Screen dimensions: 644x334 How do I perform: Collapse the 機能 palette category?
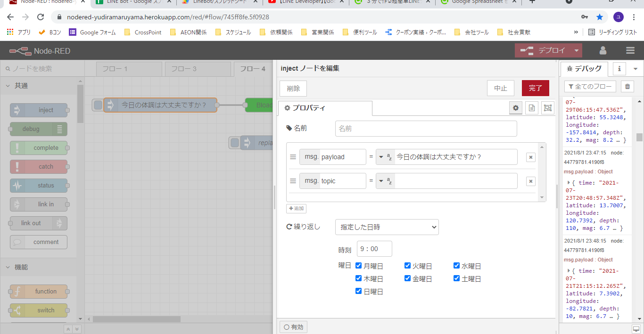pos(38,267)
